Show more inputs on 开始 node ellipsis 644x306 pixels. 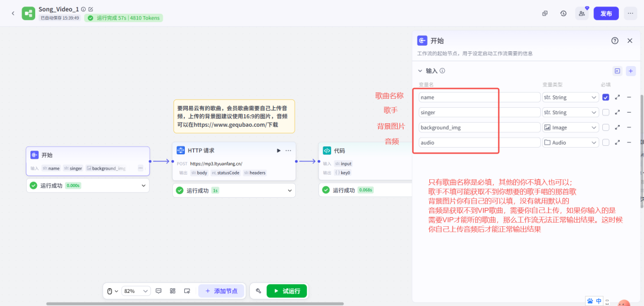(x=141, y=168)
